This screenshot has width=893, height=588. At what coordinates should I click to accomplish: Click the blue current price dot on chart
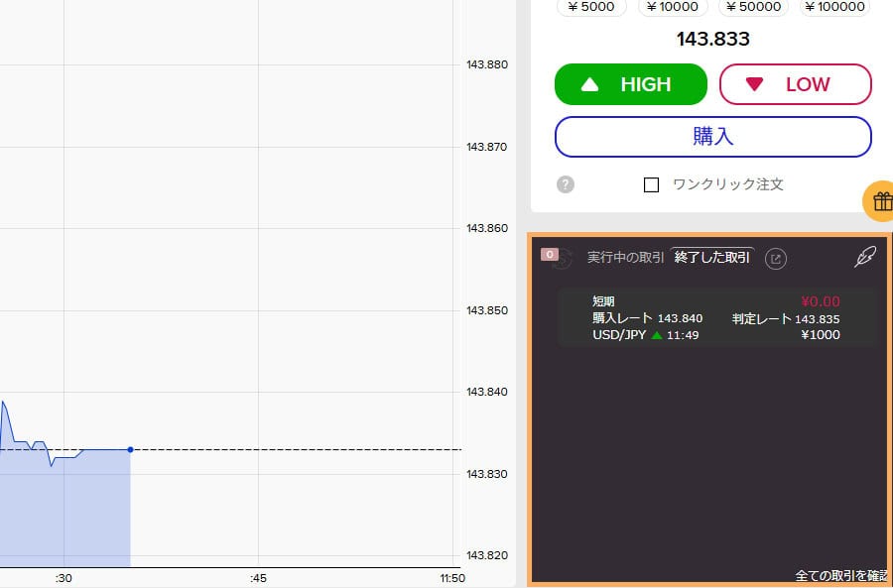130,450
